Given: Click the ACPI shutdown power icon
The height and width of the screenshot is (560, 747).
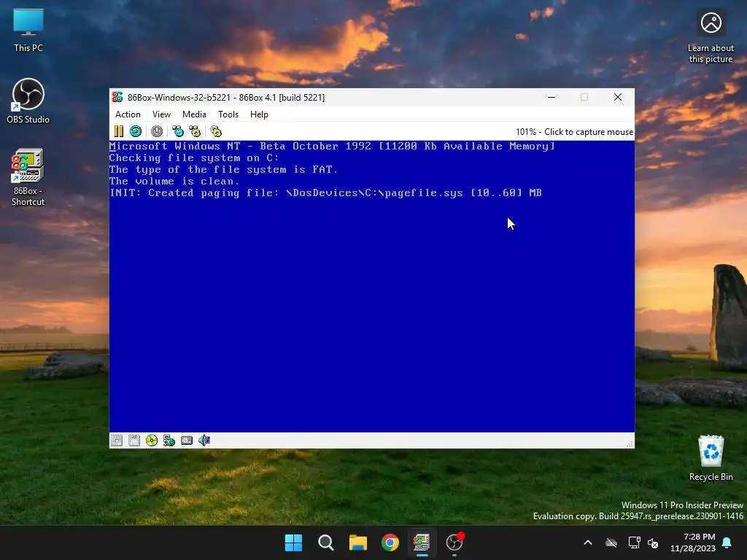Looking at the screenshot, I should (x=157, y=131).
